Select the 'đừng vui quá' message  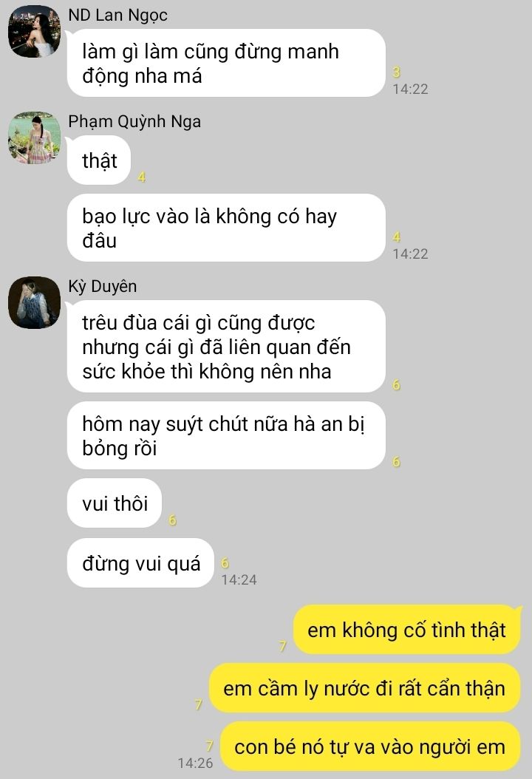click(140, 563)
